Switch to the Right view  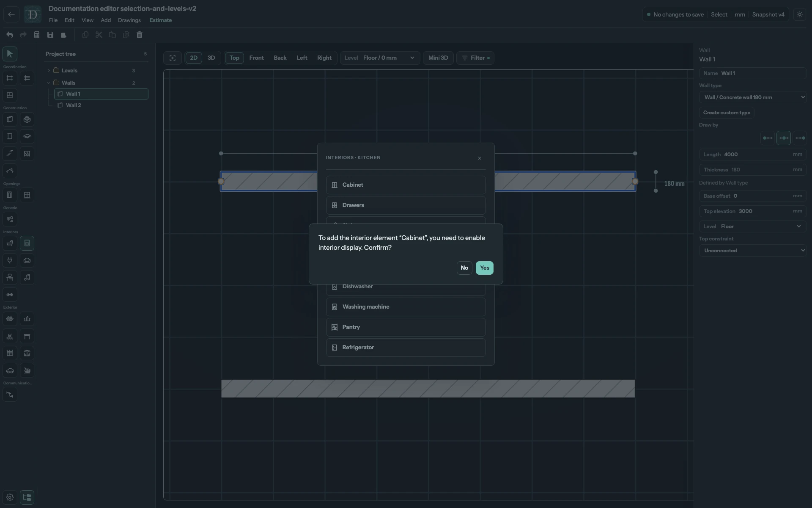[324, 58]
